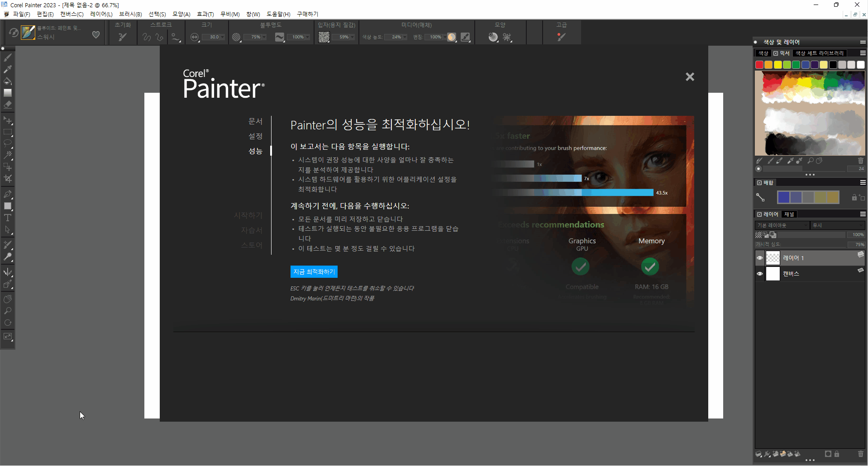Open the brush selector thumbnail

pyautogui.click(x=28, y=33)
